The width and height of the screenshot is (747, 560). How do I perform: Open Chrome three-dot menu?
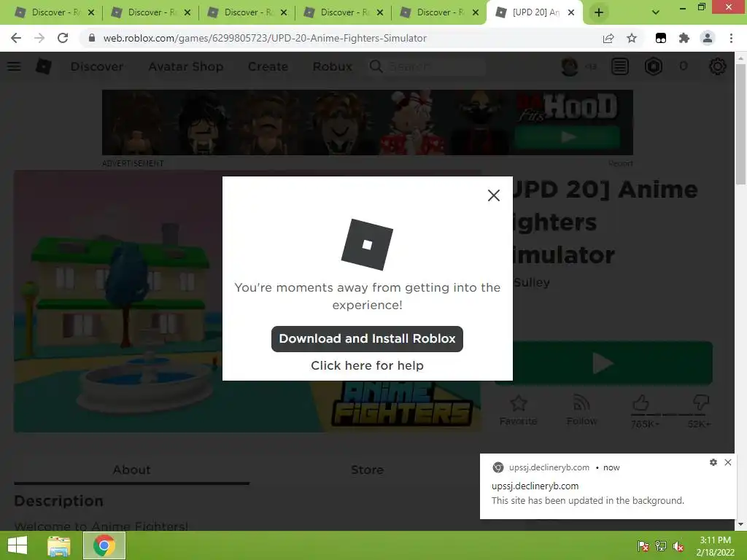pyautogui.click(x=731, y=38)
